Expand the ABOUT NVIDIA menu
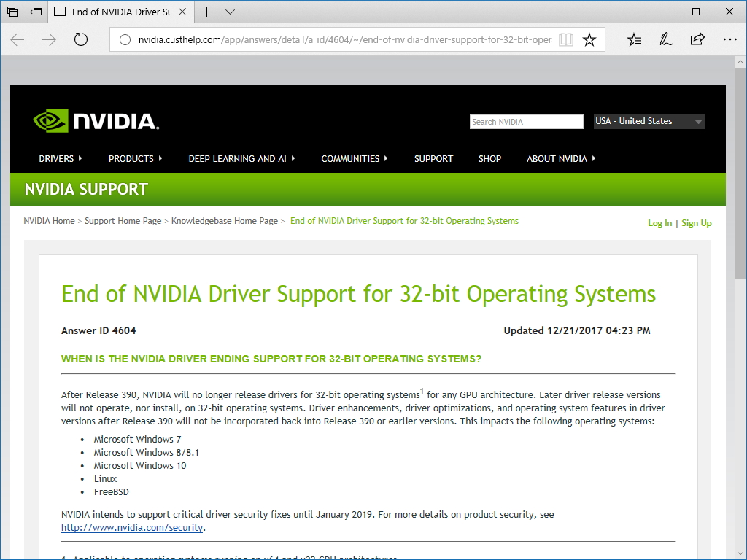This screenshot has height=560, width=747. click(561, 158)
